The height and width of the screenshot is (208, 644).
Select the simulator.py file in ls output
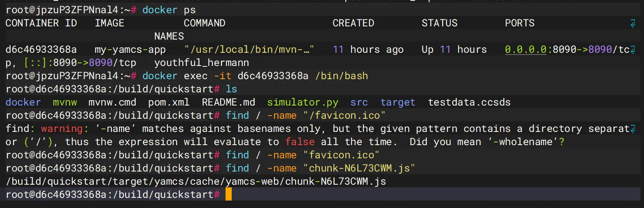tap(303, 102)
